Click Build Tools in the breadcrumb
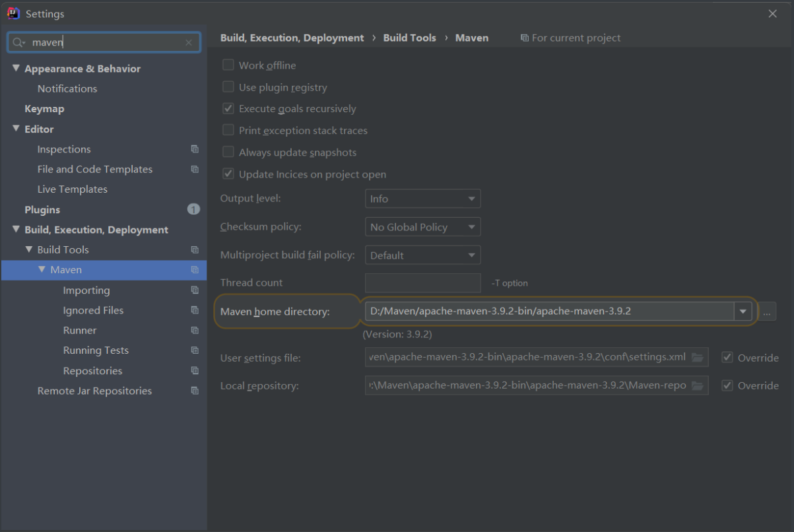The image size is (794, 532). point(409,38)
